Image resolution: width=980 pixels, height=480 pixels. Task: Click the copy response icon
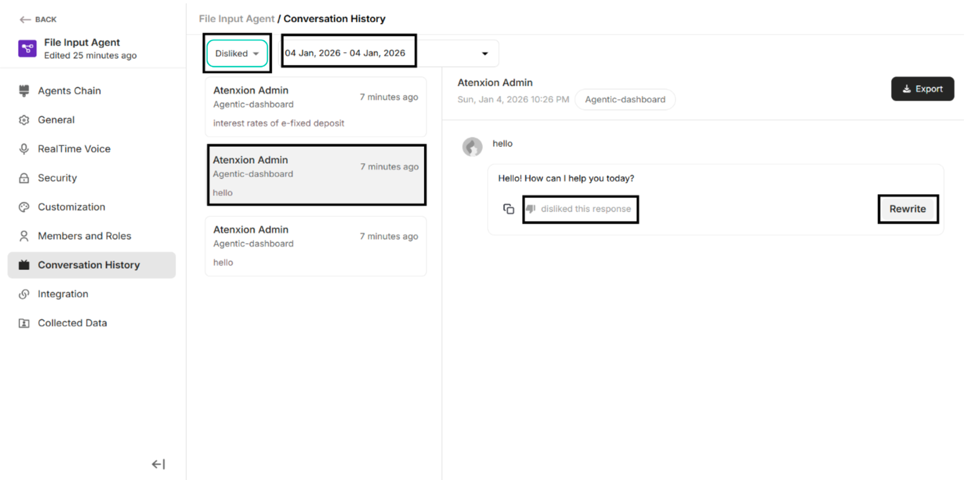(x=509, y=209)
